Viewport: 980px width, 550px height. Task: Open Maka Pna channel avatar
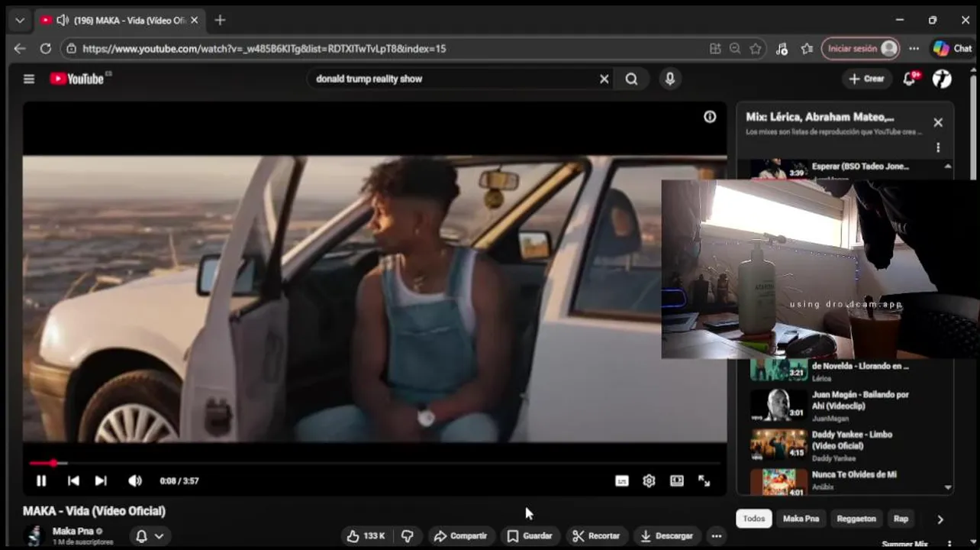pos(34,536)
